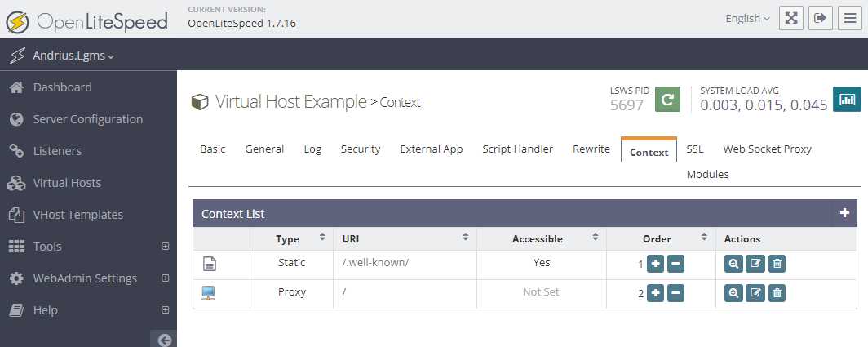Viewport: 868px width, 347px height.
Task: Click the Static context document icon
Action: 209,265
